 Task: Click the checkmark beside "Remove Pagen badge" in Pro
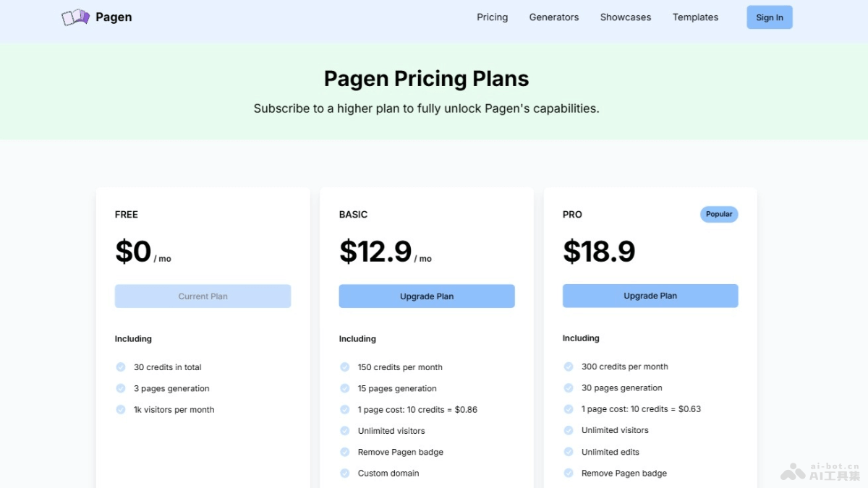click(x=569, y=473)
